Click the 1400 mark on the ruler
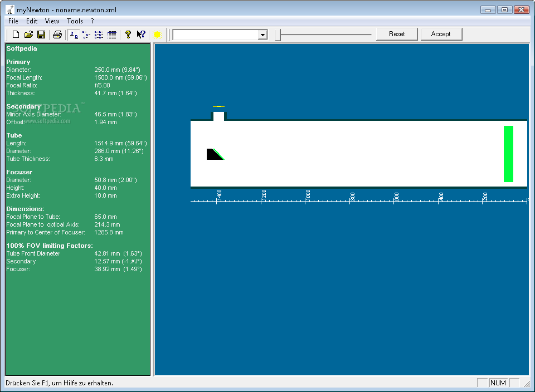Viewport: 535px width, 392px height. [219, 195]
